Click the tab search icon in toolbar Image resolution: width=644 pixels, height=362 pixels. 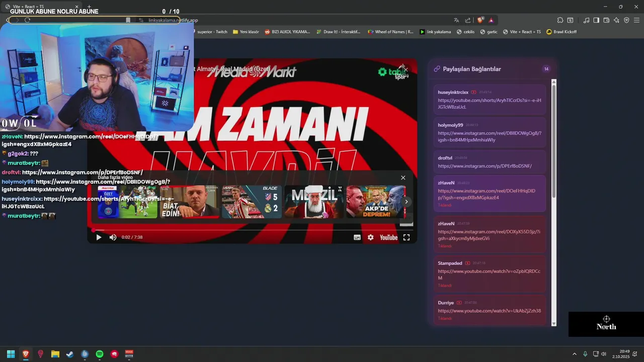(570, 20)
